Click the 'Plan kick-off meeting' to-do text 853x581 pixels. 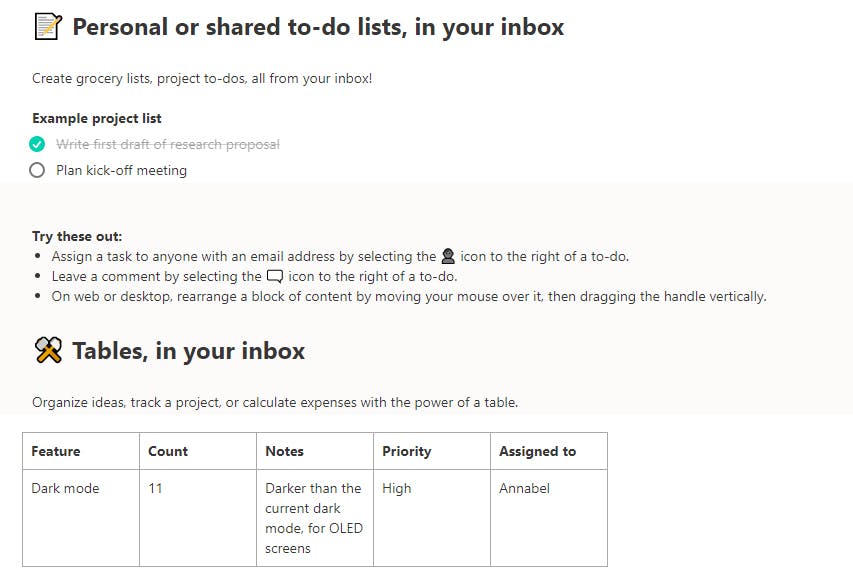pos(121,170)
